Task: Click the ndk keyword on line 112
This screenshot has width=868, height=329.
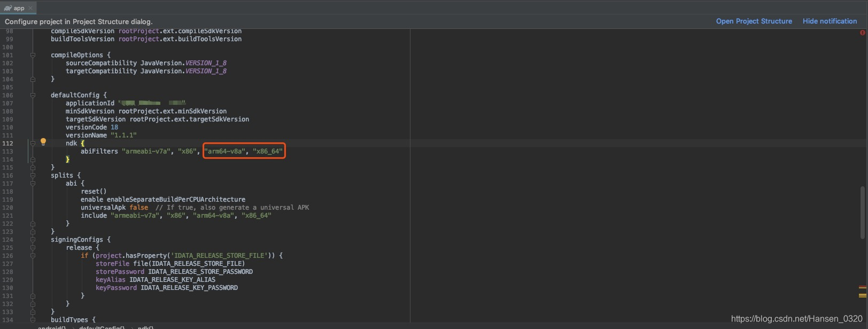Action: point(71,143)
